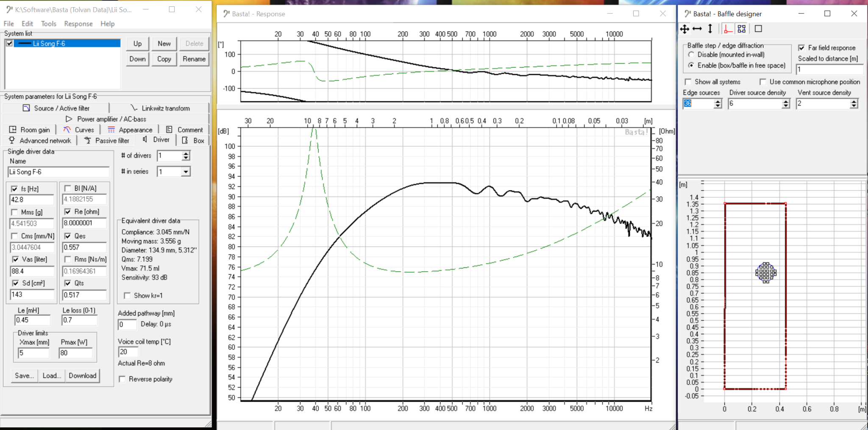This screenshot has height=430, width=868.
Task: Enable the Cms [mm/N] checkbox
Action: coord(14,236)
